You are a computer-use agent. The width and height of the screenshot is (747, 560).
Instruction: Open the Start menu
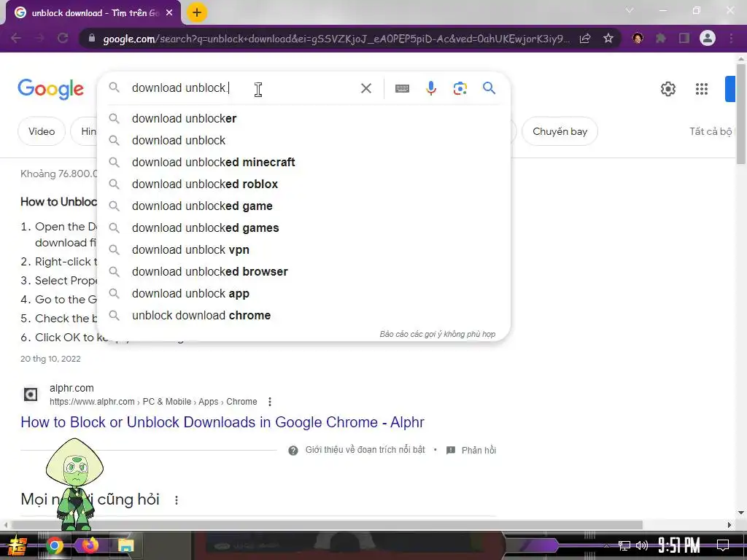coord(18,546)
